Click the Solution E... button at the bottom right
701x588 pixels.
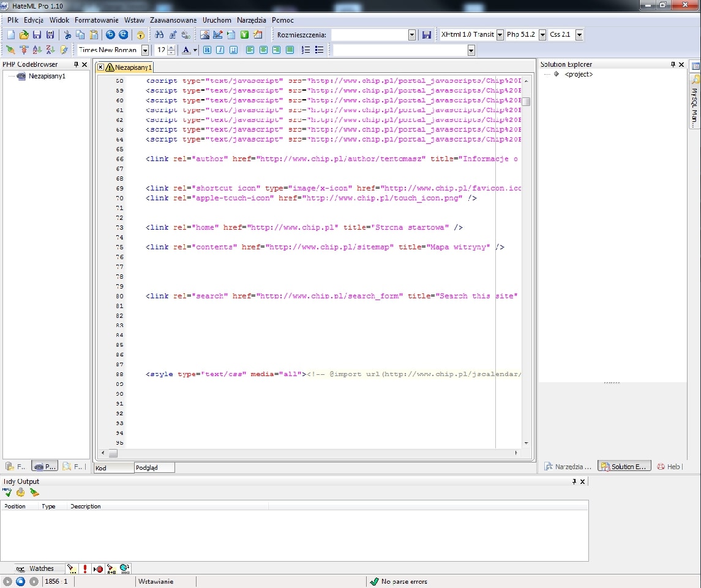pos(624,466)
